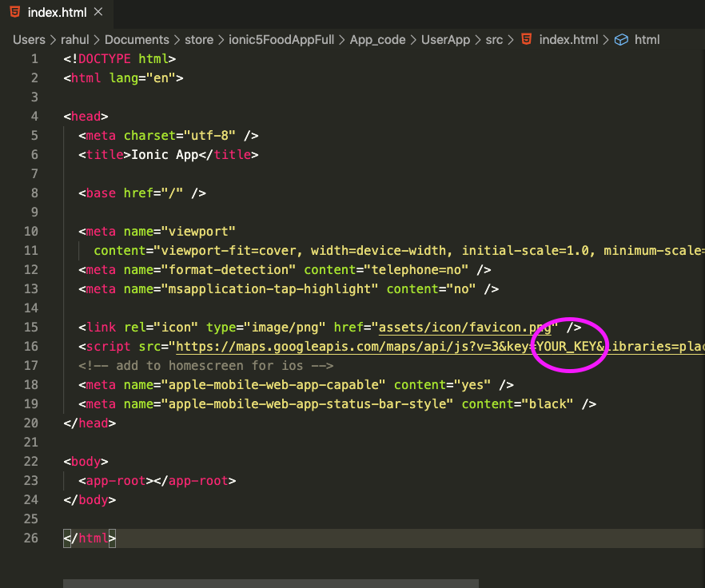Select the store breadcrumb item
The width and height of the screenshot is (705, 588).
point(199,39)
